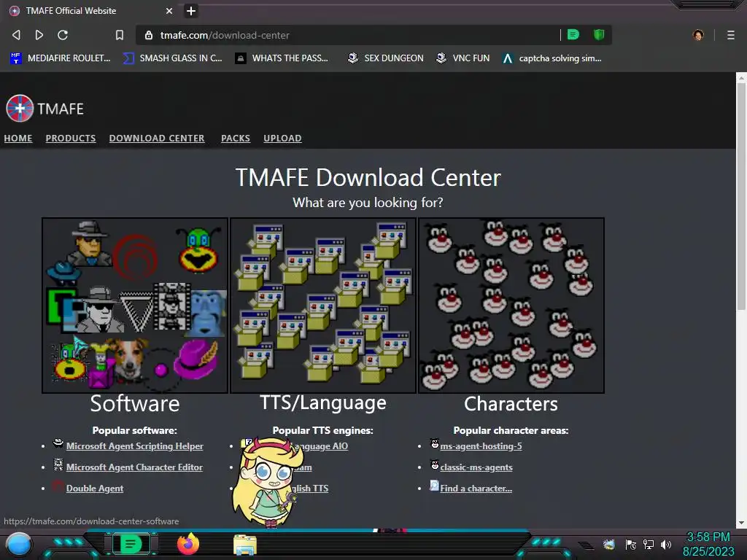This screenshot has width=747, height=560.
Task: Open the Start orb on taskbar
Action: pyautogui.click(x=19, y=544)
